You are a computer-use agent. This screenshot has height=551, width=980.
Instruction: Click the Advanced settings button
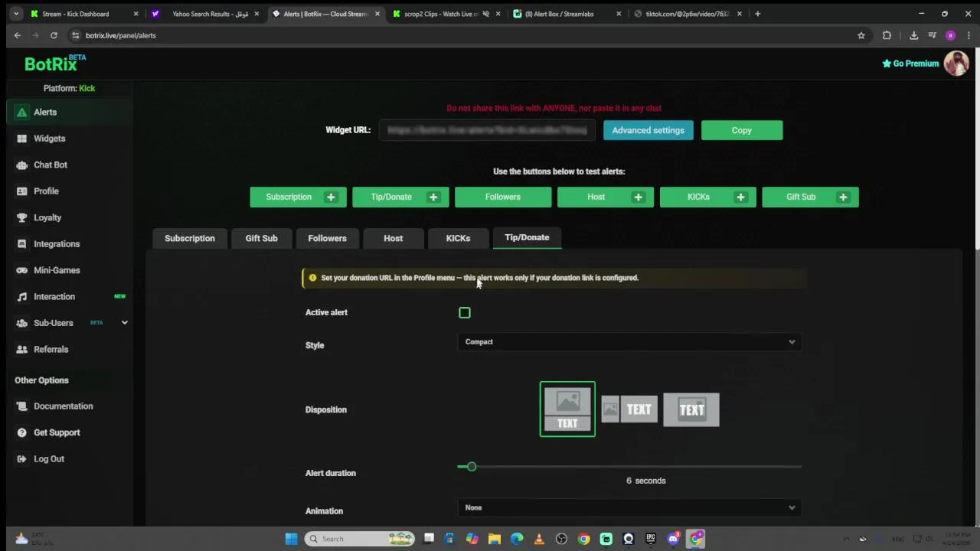[648, 130]
